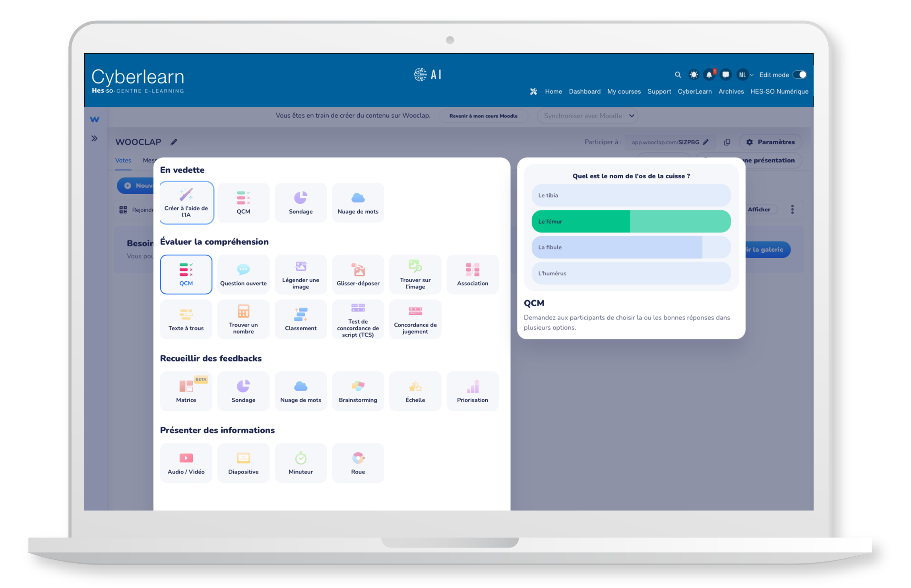The width and height of the screenshot is (911, 588).
Task: Click Revenir à mon cours Moodle
Action: (x=483, y=116)
